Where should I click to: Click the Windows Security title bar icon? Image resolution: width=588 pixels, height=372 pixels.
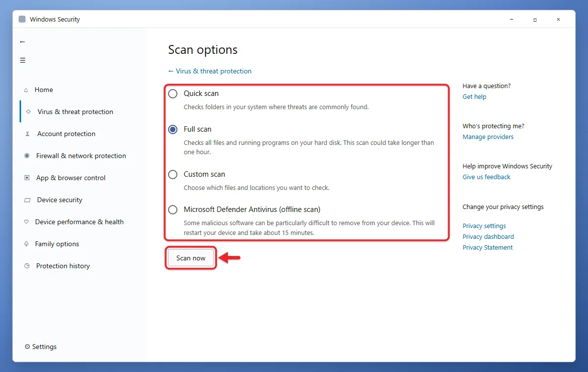click(22, 19)
